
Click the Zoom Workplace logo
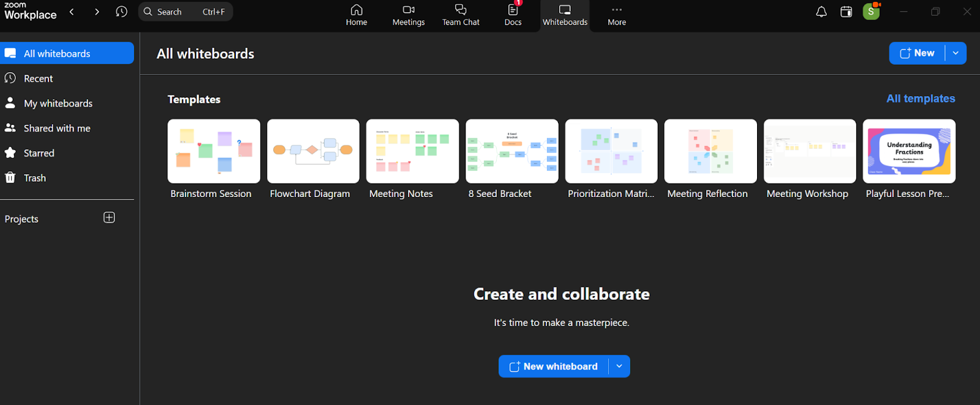coord(30,11)
